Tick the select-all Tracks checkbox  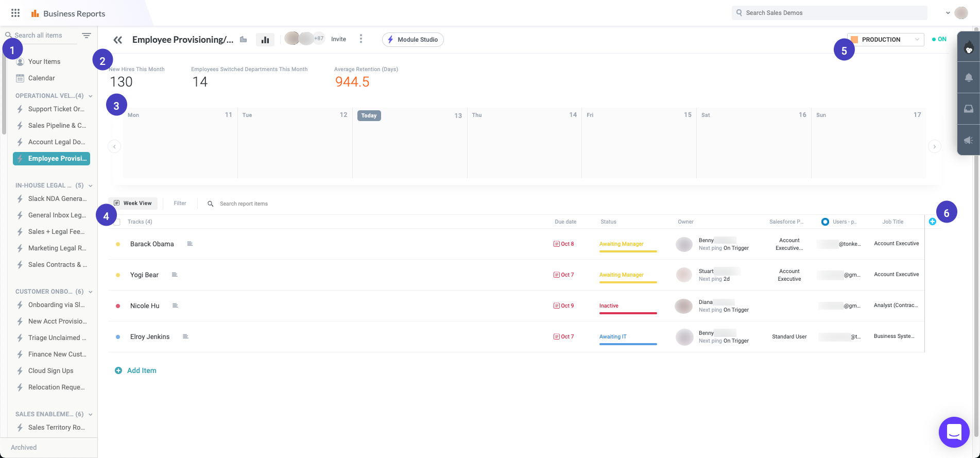pyautogui.click(x=117, y=222)
